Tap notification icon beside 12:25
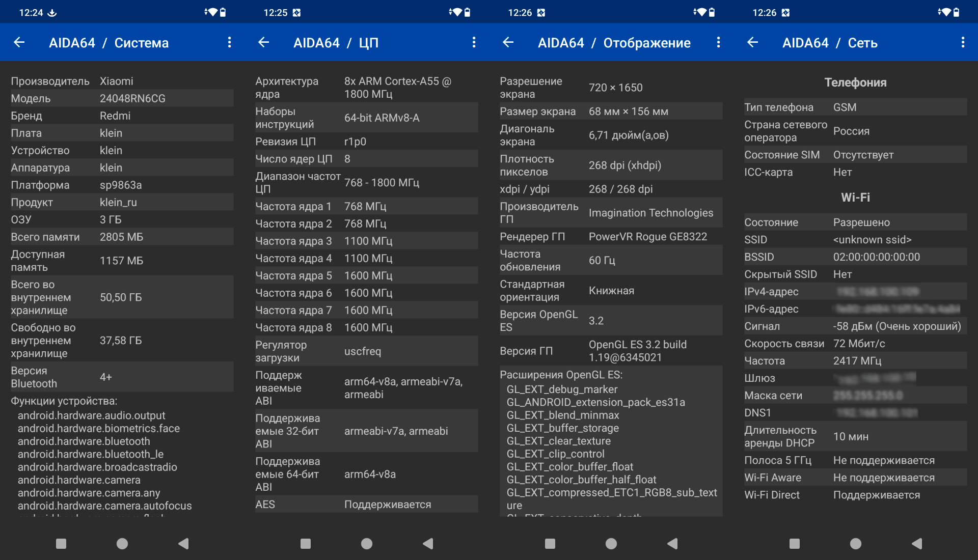The height and width of the screenshot is (560, 978). point(297,13)
